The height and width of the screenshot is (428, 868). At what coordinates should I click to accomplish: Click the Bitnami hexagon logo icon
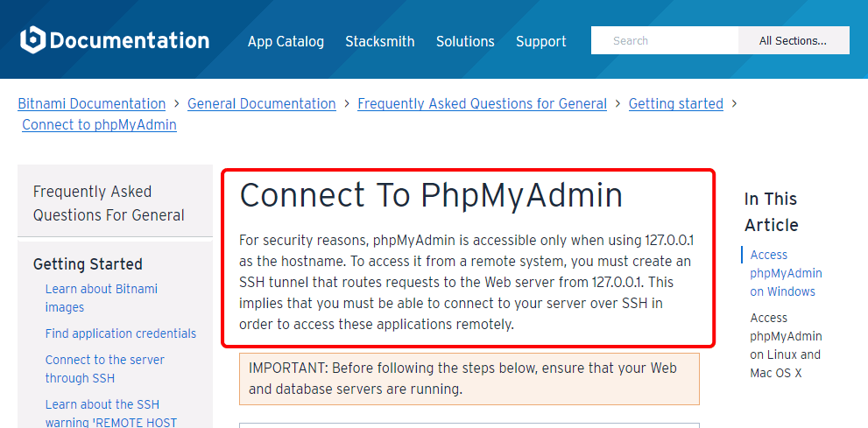tap(32, 39)
